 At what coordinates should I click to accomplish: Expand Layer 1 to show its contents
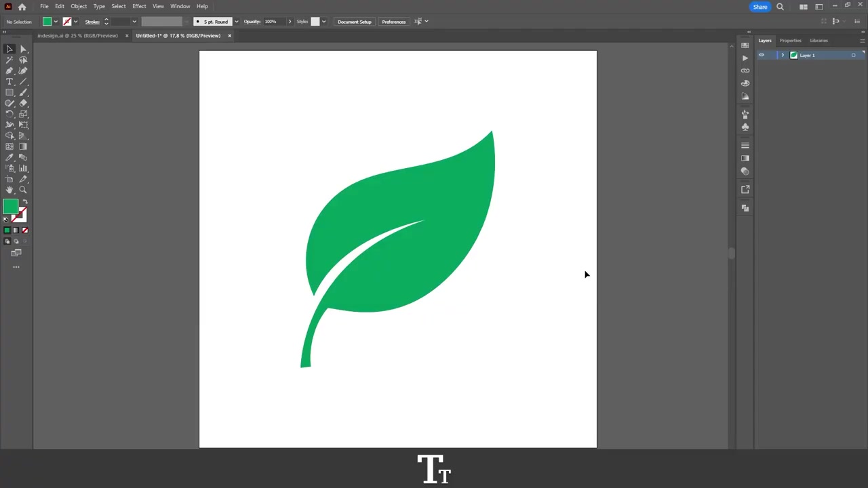[x=783, y=55]
